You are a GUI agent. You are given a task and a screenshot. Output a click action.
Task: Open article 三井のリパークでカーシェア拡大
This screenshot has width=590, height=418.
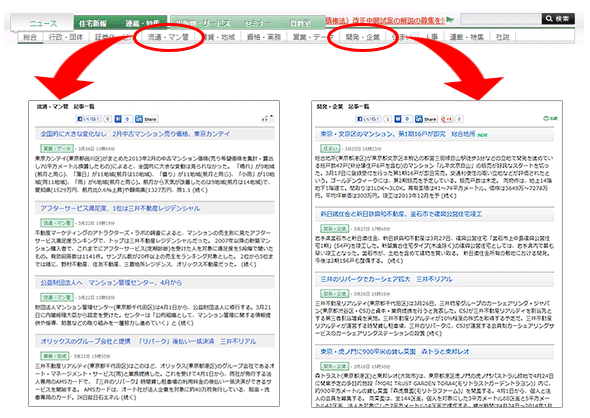pyautogui.click(x=386, y=279)
